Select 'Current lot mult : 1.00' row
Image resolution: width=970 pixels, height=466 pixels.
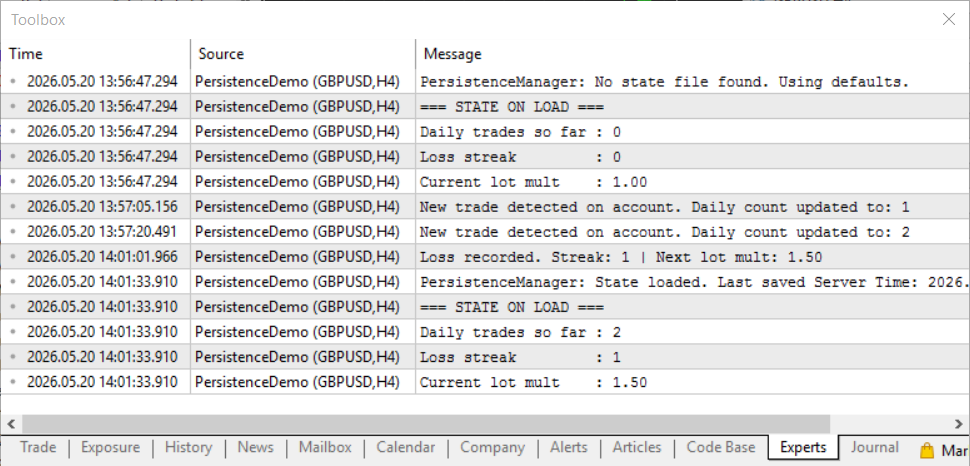click(x=485, y=182)
